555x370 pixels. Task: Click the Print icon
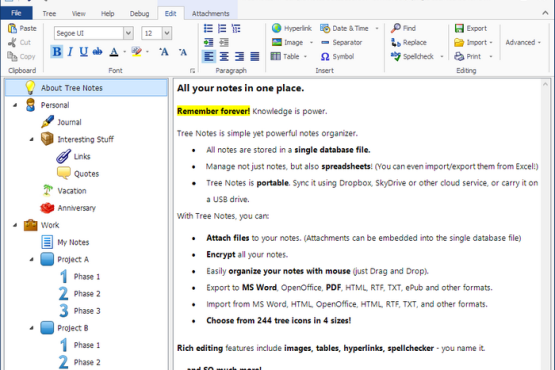pyautogui.click(x=459, y=56)
